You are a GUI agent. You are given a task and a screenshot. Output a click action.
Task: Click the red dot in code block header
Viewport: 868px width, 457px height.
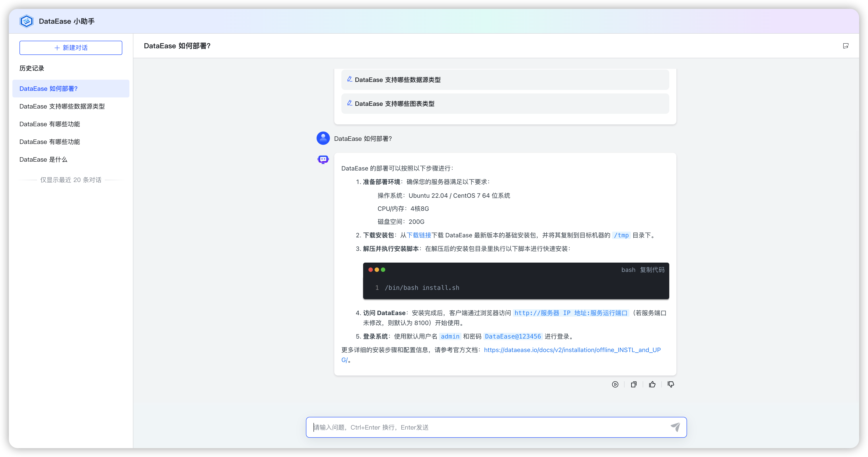pos(370,270)
